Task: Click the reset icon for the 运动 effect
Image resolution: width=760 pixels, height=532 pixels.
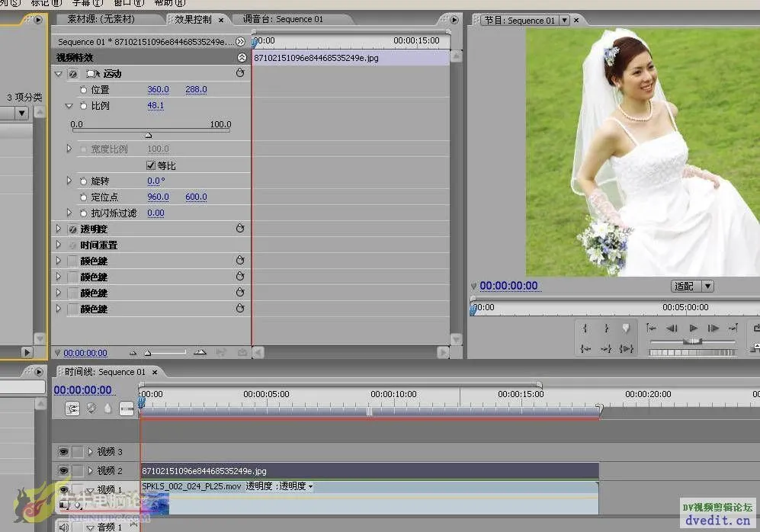Action: pos(240,73)
